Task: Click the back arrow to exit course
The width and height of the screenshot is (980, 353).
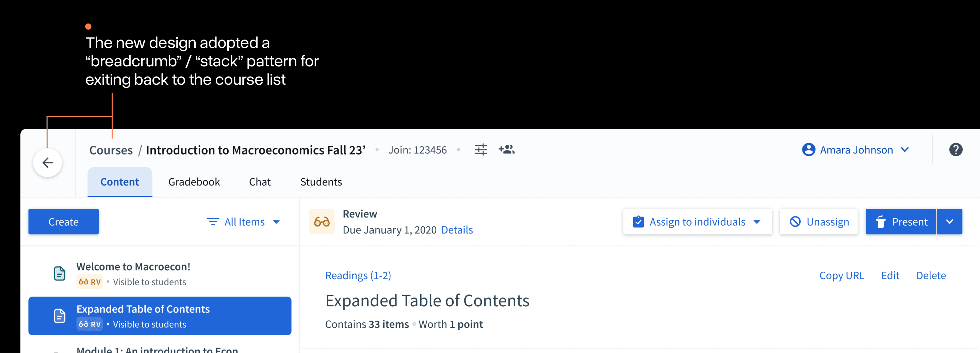Action: pos(48,162)
